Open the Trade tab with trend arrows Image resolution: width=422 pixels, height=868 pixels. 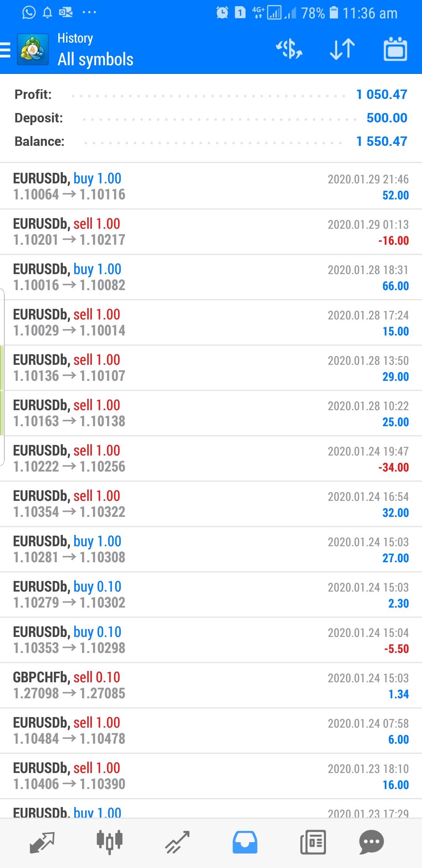177,842
